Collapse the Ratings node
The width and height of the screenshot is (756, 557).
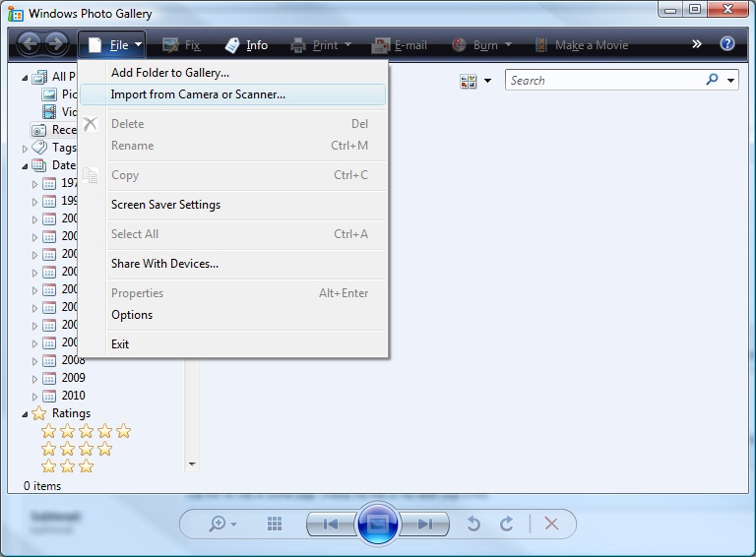click(x=25, y=414)
